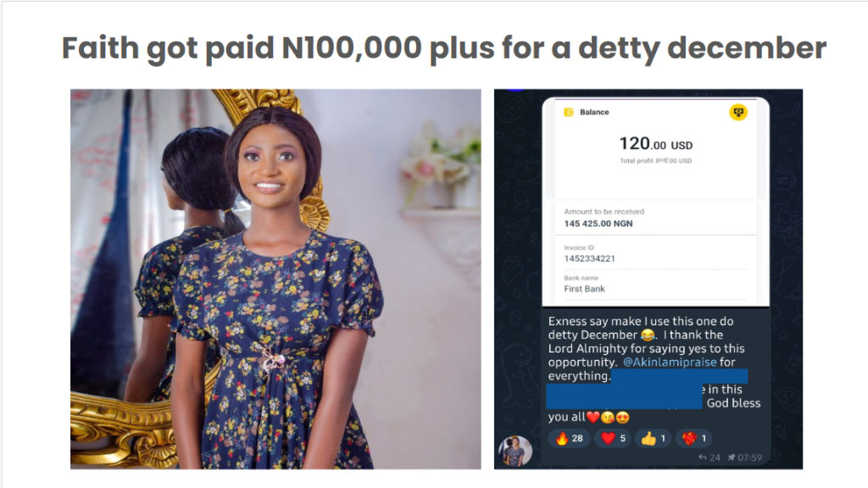Tap the red heart reaction with 5
This screenshot has height=488, width=868.
(x=615, y=438)
